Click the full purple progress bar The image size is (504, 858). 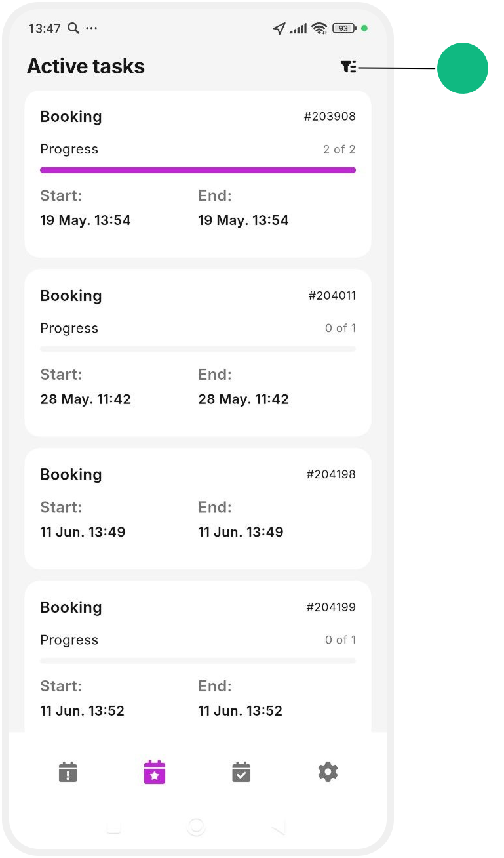(198, 170)
